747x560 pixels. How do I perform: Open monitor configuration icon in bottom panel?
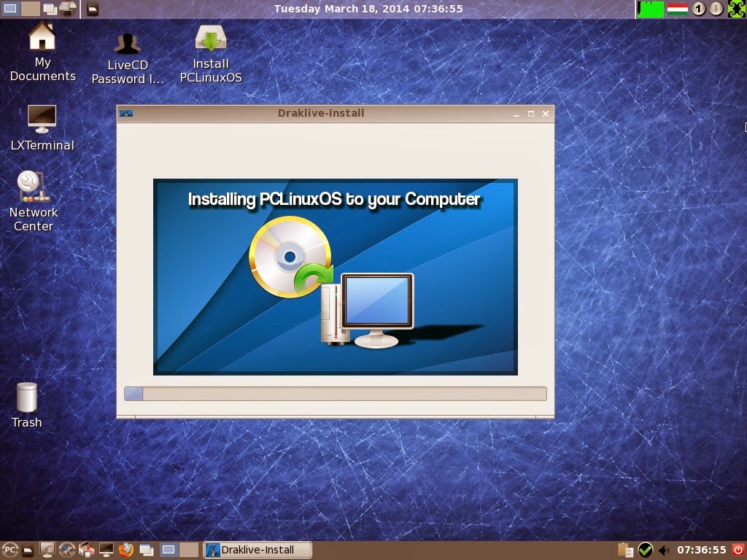click(47, 550)
